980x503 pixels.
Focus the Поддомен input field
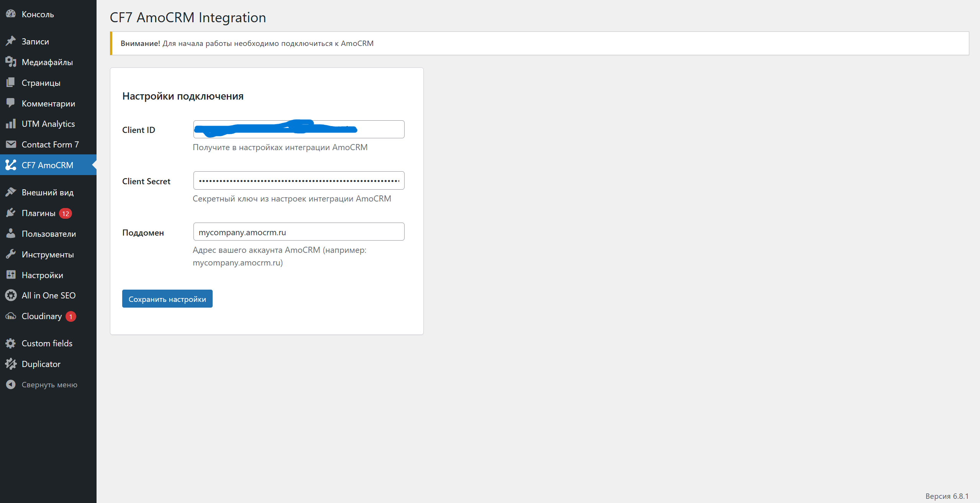click(299, 232)
